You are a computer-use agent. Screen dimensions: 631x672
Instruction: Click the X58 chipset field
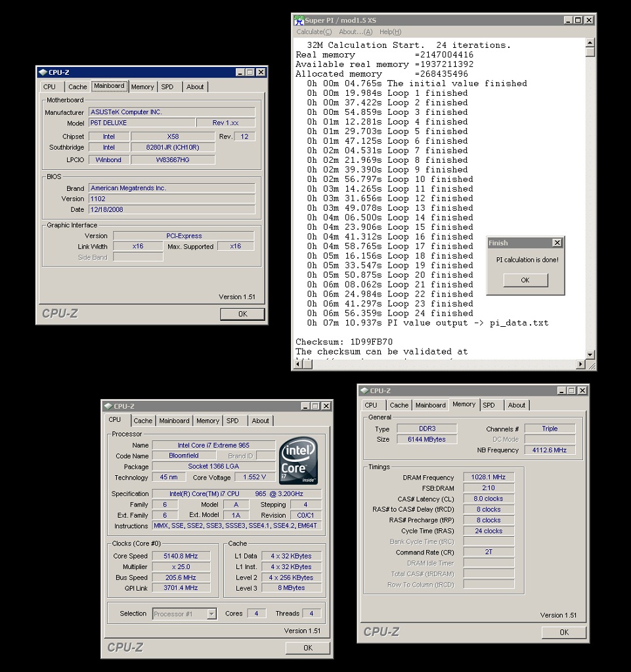coord(173,136)
